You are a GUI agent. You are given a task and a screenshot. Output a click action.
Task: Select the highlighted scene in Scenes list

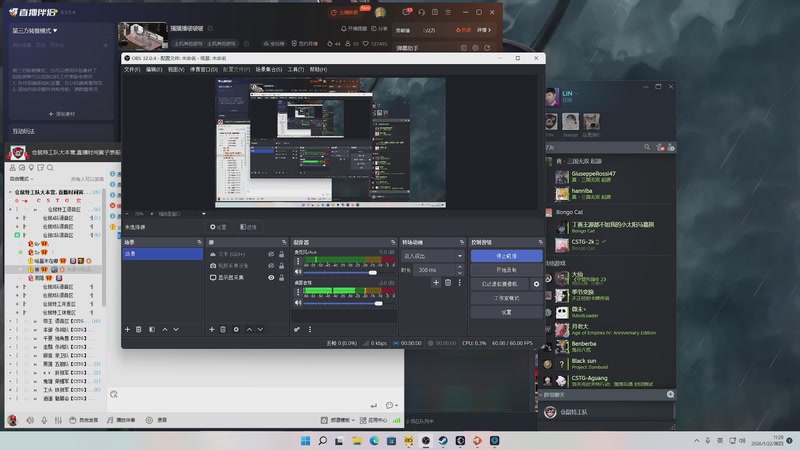pos(162,254)
